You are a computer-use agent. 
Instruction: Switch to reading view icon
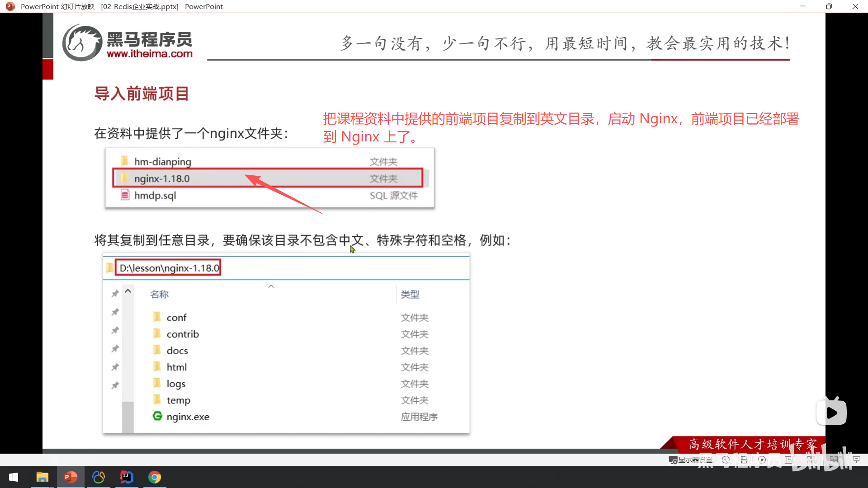834,460
